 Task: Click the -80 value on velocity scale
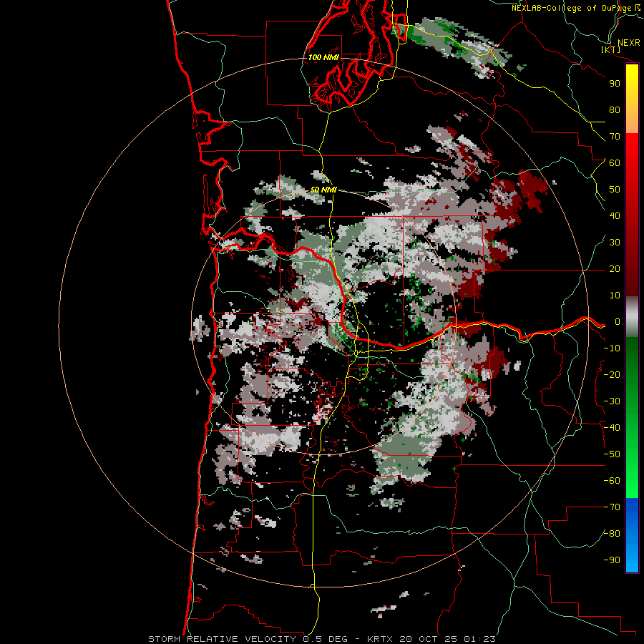click(612, 534)
